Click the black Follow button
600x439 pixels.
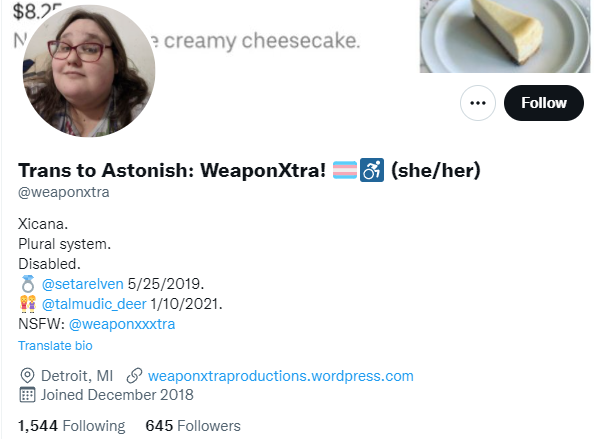(x=544, y=103)
